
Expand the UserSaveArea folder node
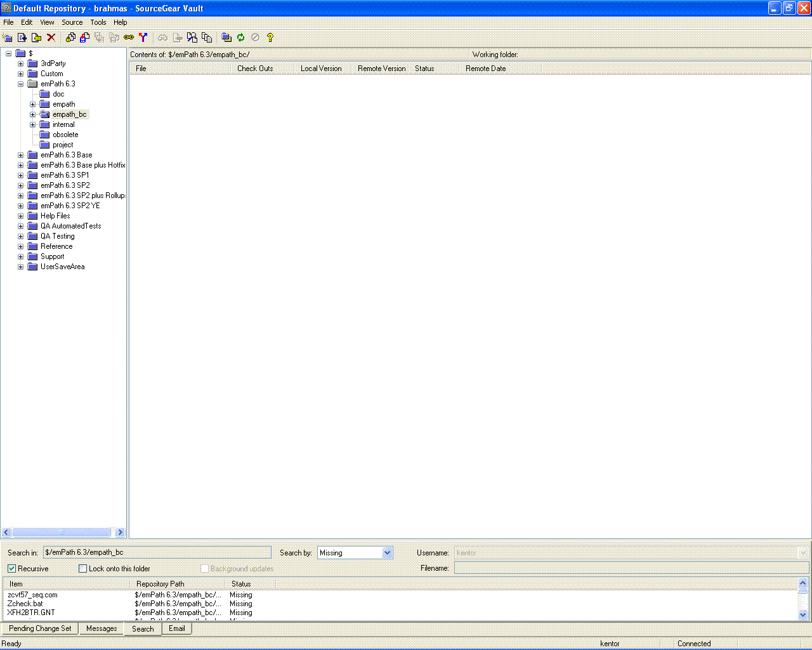pos(20,267)
